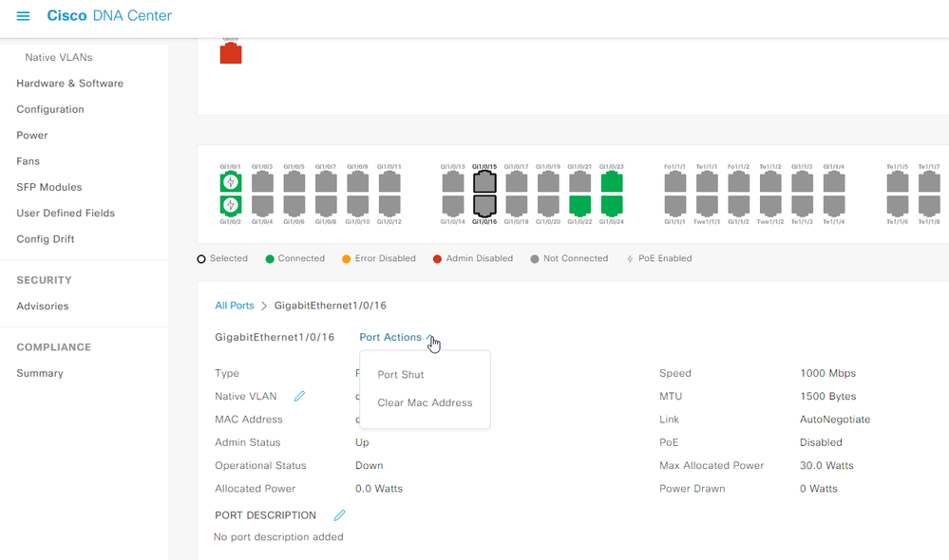Click the Admin Status 'Up' value
Viewport: 949px width, 560px height.
362,442
